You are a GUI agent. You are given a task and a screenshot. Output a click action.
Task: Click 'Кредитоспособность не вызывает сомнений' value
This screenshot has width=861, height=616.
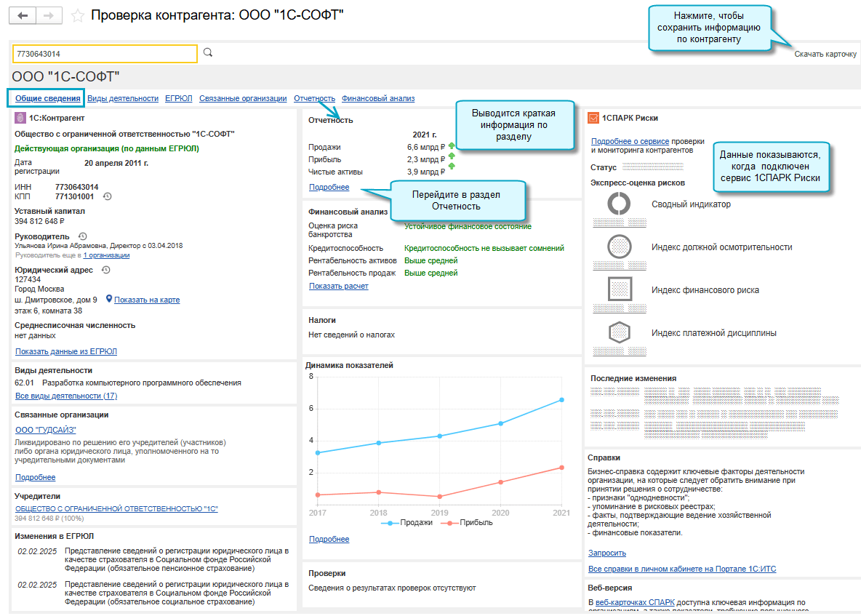point(484,248)
